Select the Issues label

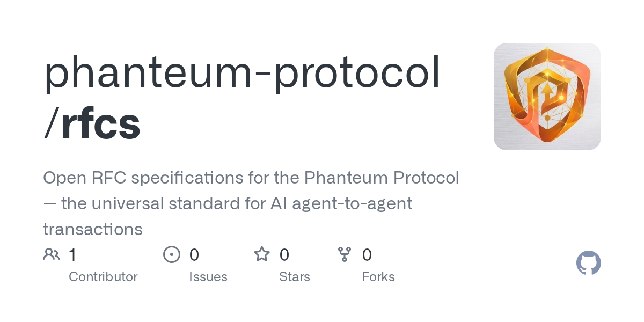click(208, 277)
